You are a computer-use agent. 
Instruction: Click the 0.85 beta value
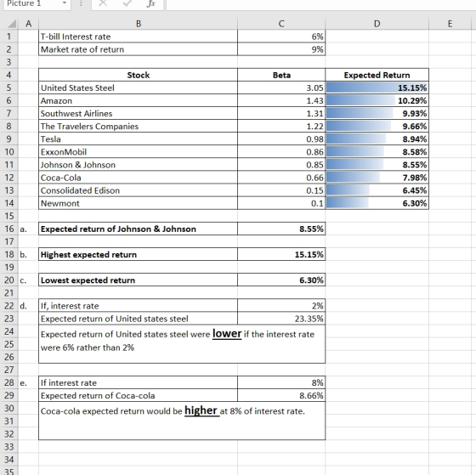click(x=281, y=165)
